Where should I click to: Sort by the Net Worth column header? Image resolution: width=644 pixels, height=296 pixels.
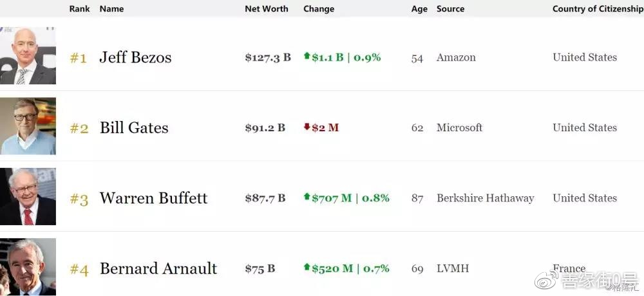(267, 9)
